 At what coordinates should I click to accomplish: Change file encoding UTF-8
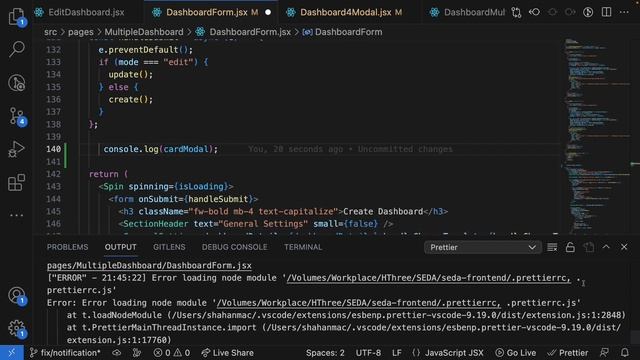click(x=368, y=353)
